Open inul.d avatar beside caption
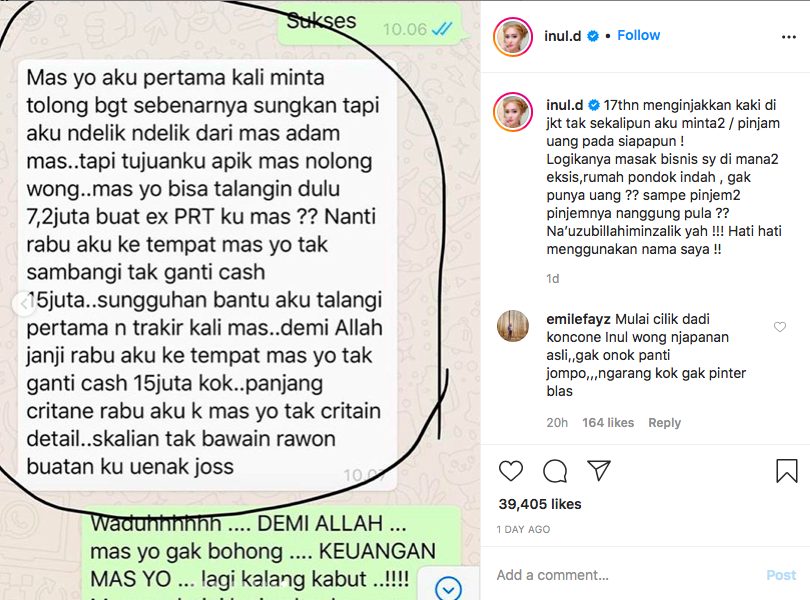810x600 pixels. (513, 112)
